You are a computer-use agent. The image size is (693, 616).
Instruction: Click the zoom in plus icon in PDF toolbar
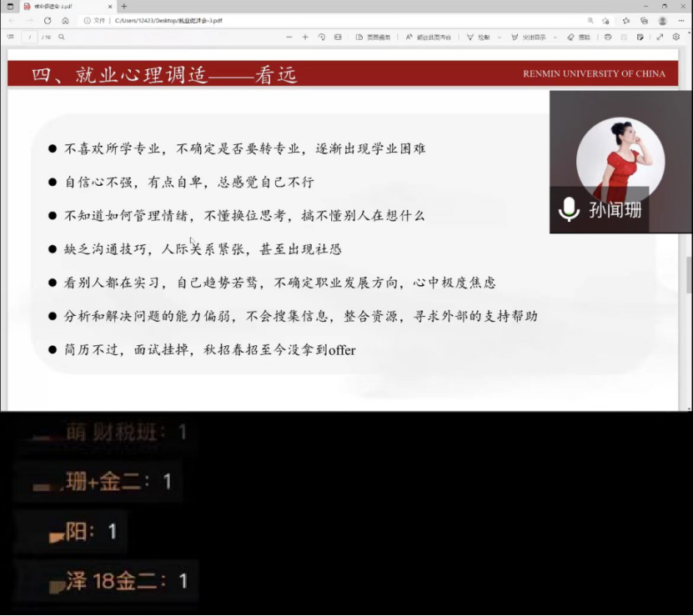coord(305,37)
